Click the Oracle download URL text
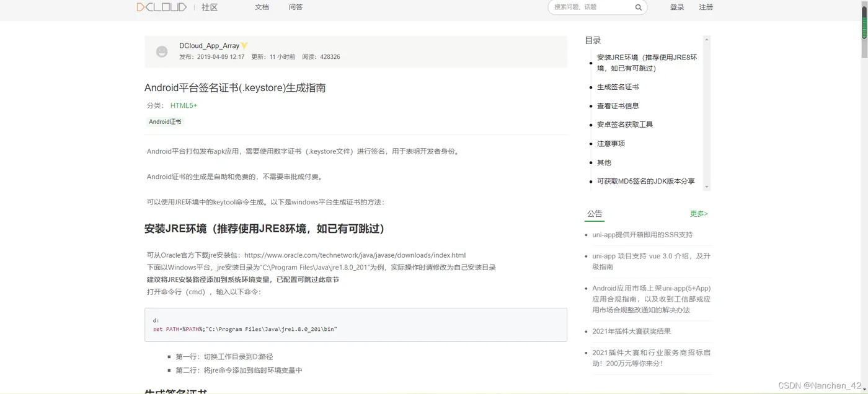 pos(355,255)
